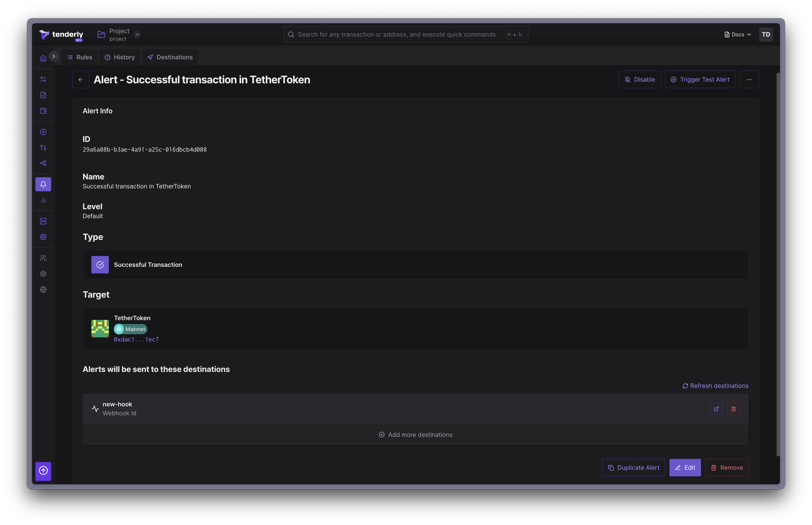Open Contracts via the code-file sidebar icon
The height and width of the screenshot is (525, 812).
(43, 95)
